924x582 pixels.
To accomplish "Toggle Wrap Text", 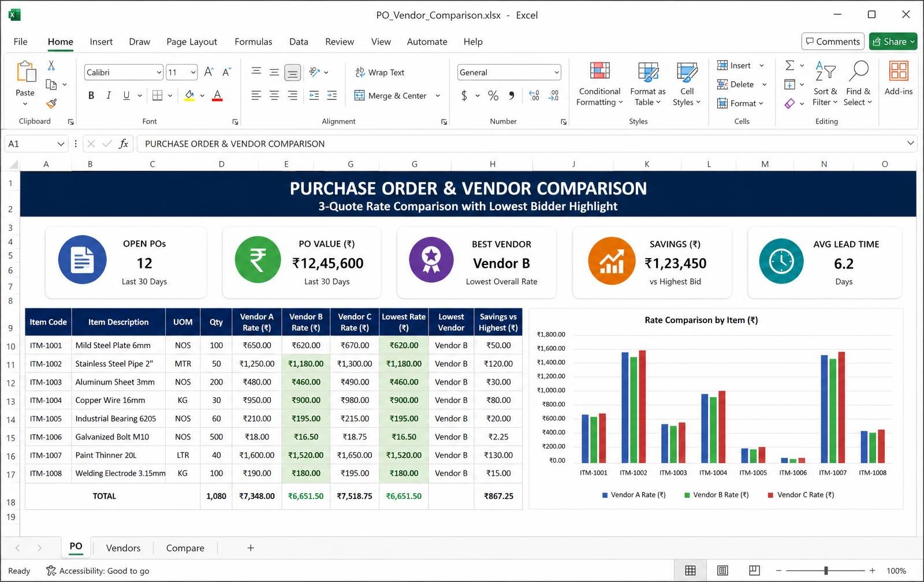I will 379,72.
